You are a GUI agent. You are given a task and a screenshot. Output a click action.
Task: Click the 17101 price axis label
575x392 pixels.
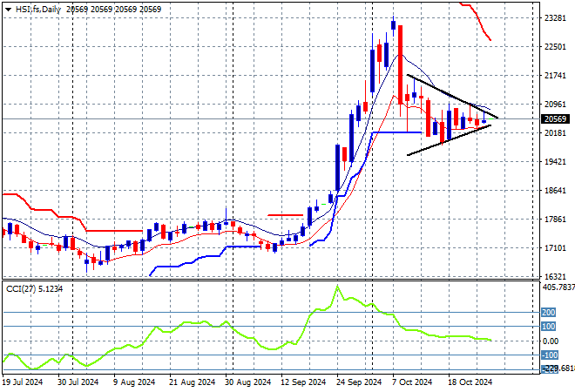(x=555, y=247)
